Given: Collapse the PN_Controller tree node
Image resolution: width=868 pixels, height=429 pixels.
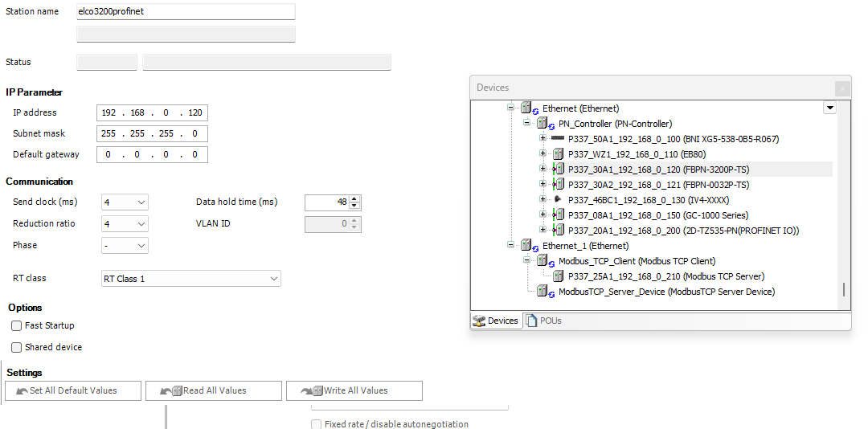Looking at the screenshot, I should pos(526,124).
